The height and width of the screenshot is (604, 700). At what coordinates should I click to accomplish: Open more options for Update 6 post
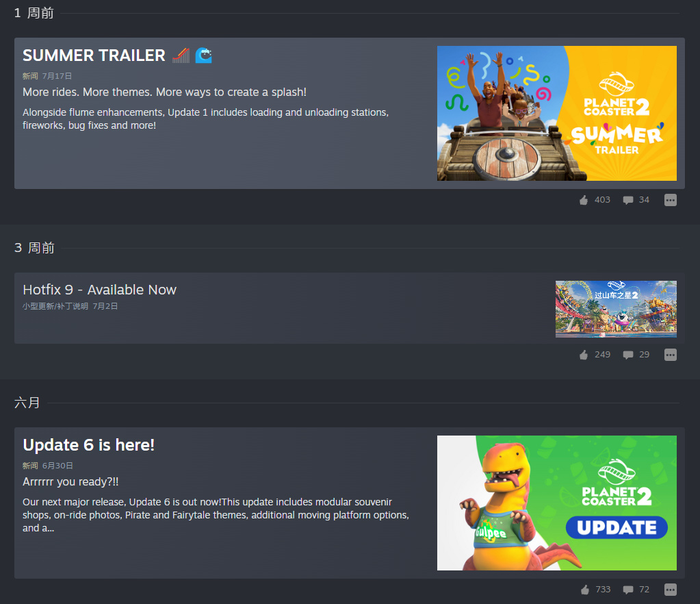(x=670, y=590)
